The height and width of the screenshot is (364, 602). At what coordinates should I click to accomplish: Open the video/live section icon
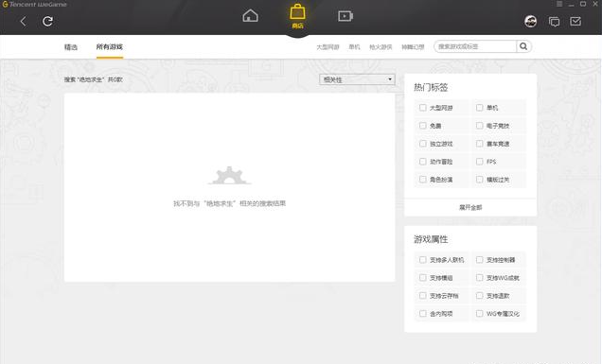click(x=345, y=16)
